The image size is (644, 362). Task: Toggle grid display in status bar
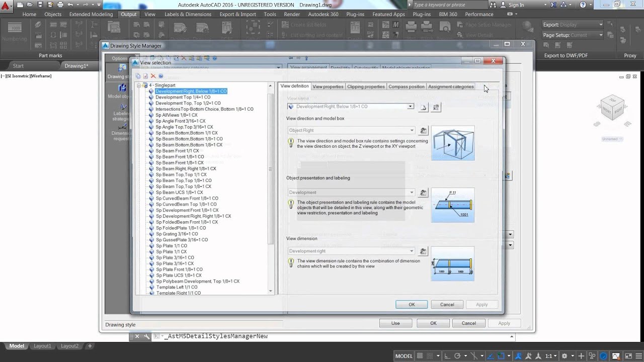coord(420,356)
